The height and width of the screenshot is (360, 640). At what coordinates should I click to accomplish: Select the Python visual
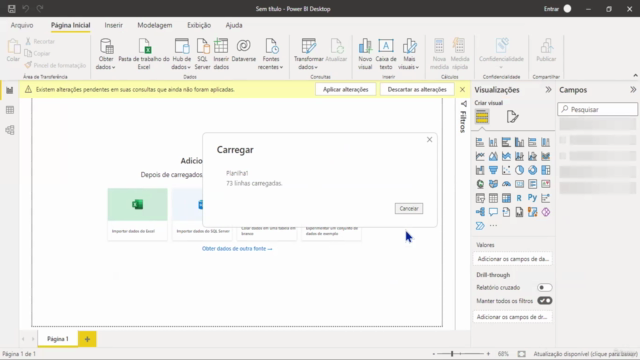pos(532,198)
